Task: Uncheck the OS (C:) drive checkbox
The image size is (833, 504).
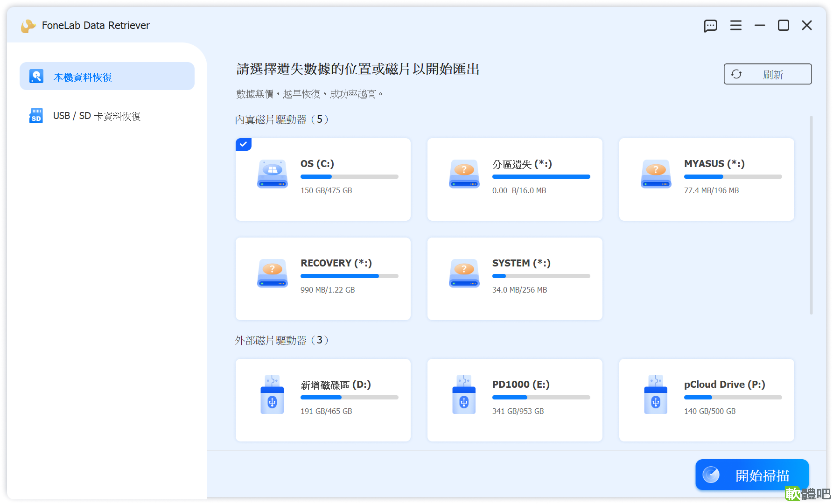Action: click(244, 144)
